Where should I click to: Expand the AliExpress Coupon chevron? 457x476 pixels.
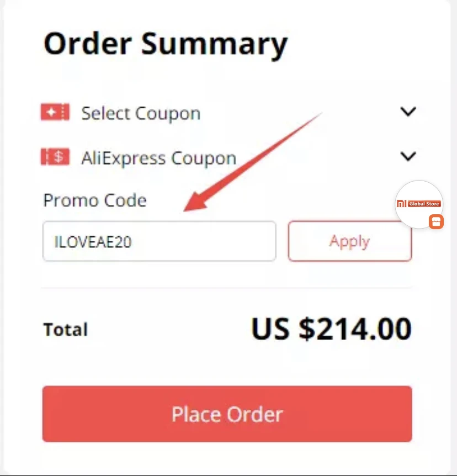coord(408,156)
